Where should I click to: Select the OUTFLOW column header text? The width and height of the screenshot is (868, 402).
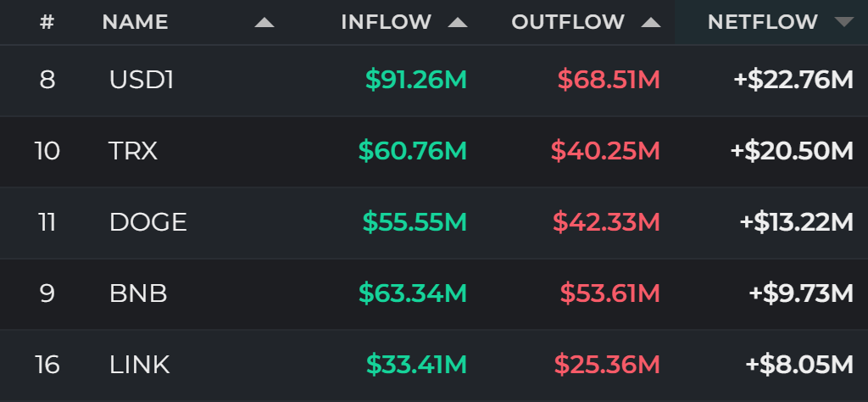[568, 22]
